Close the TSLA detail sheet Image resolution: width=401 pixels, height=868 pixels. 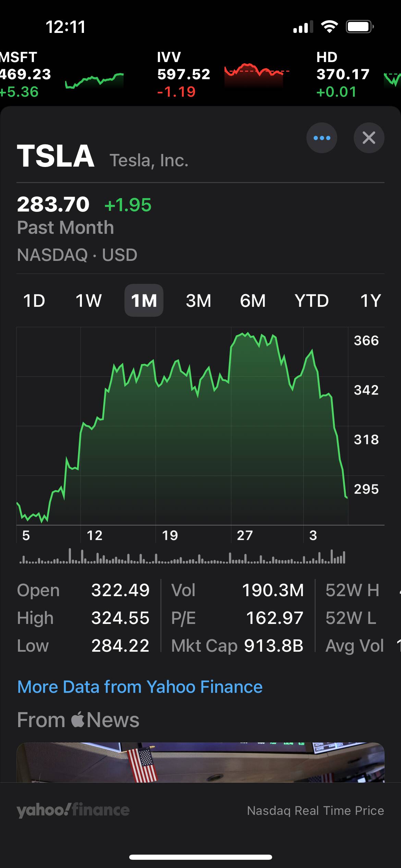[369, 138]
